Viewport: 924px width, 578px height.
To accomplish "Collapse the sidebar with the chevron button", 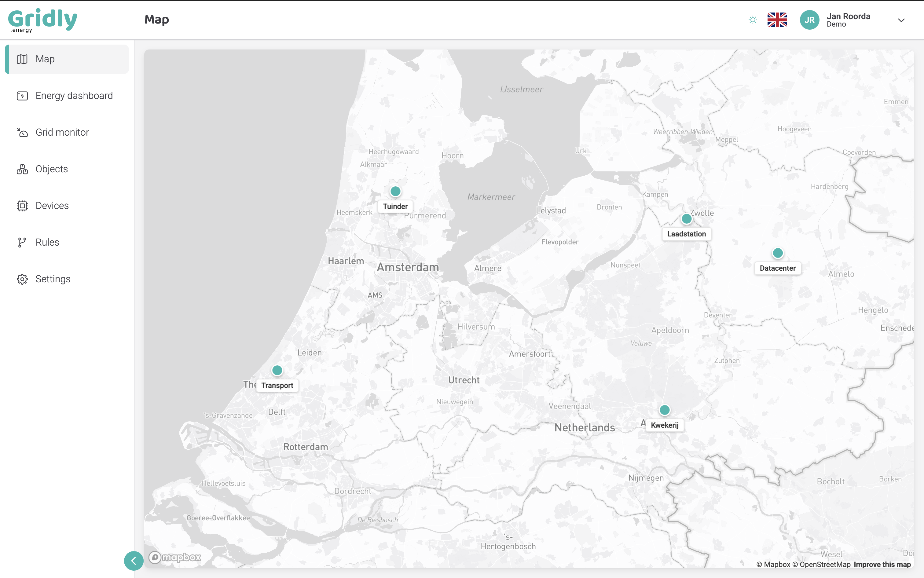I will 134,560.
